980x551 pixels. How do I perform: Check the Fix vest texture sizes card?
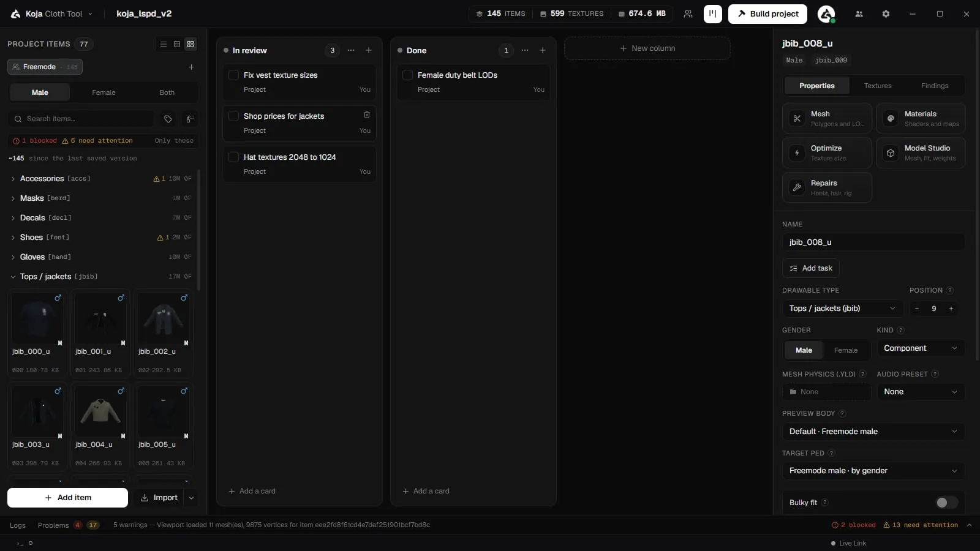click(x=233, y=75)
